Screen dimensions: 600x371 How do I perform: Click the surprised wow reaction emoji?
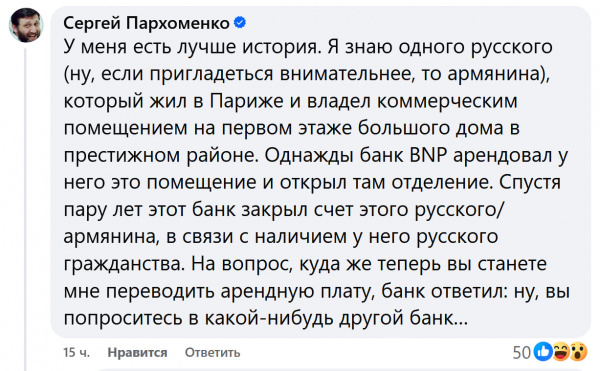coord(578,351)
